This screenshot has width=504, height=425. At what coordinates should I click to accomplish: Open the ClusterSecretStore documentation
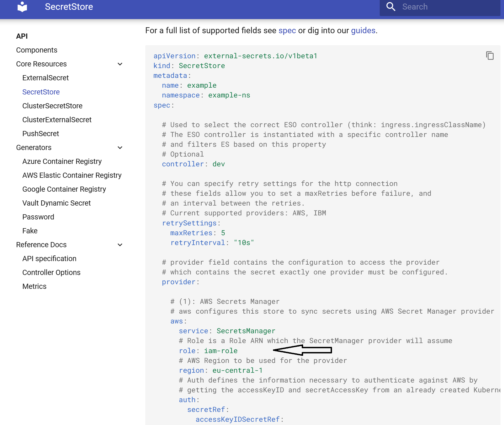pos(52,106)
